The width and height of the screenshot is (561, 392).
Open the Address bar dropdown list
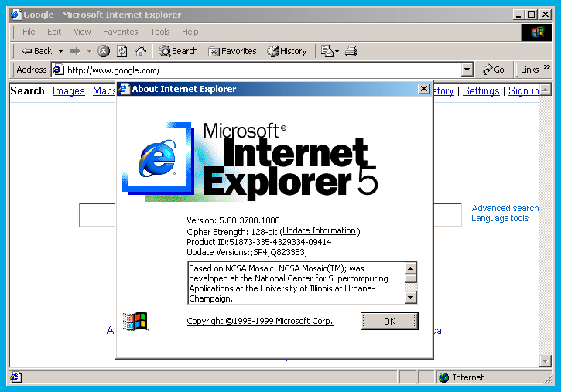pyautogui.click(x=467, y=70)
